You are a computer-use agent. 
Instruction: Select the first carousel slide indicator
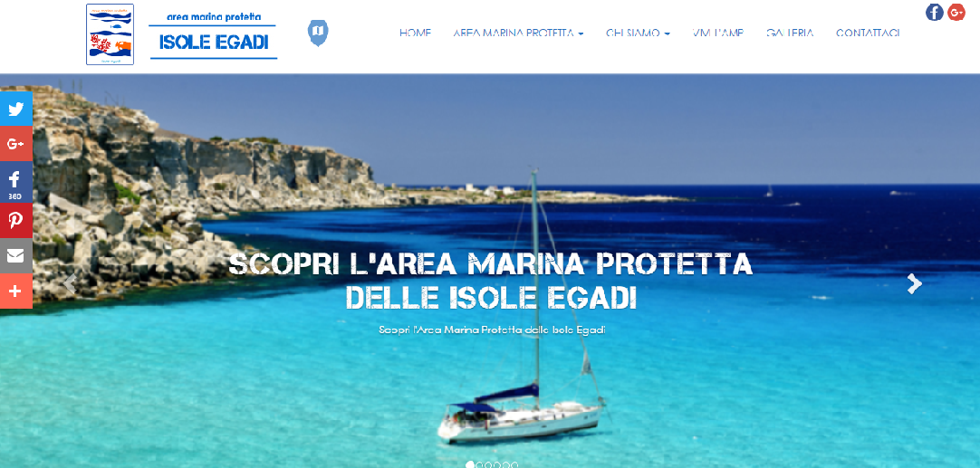(470, 465)
